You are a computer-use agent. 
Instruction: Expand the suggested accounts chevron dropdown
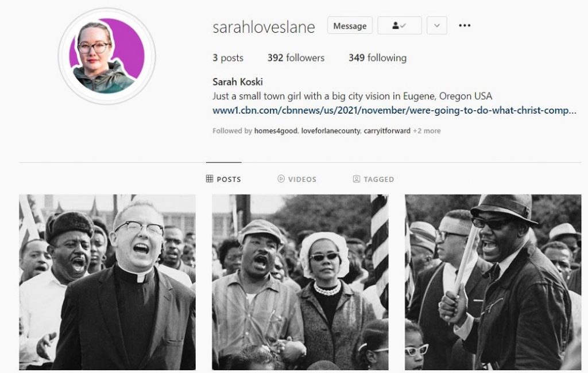pyautogui.click(x=436, y=25)
